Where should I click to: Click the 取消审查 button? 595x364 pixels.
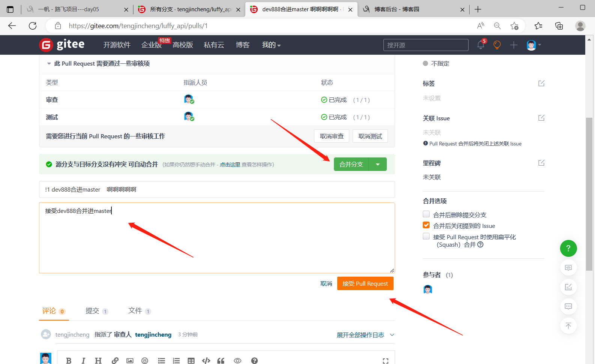pos(332,136)
